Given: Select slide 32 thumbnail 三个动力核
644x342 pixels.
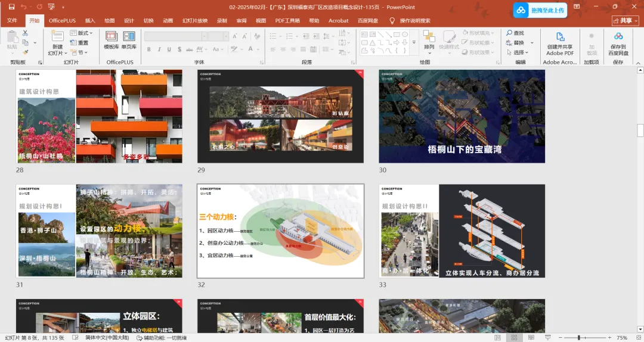Looking at the screenshot, I should pyautogui.click(x=280, y=231).
